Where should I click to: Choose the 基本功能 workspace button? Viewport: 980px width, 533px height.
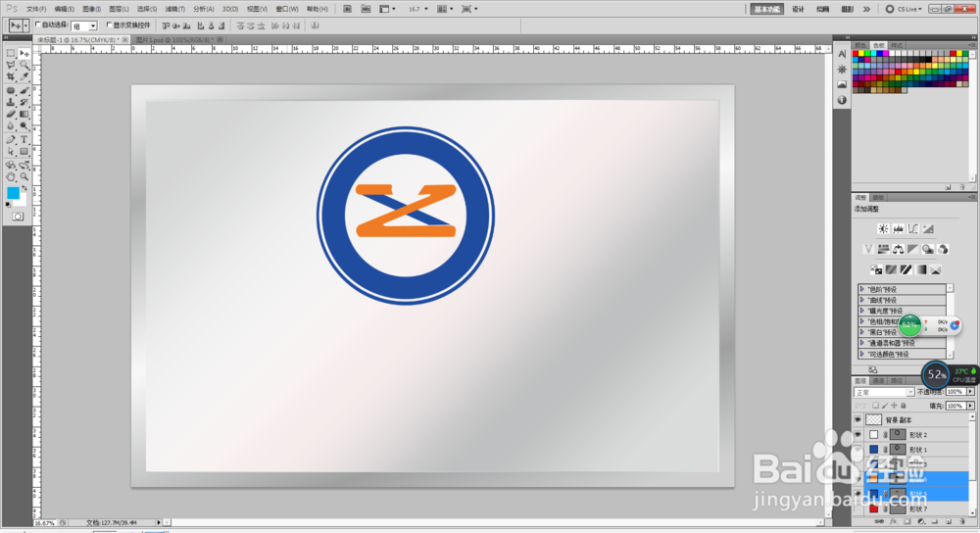pos(767,10)
